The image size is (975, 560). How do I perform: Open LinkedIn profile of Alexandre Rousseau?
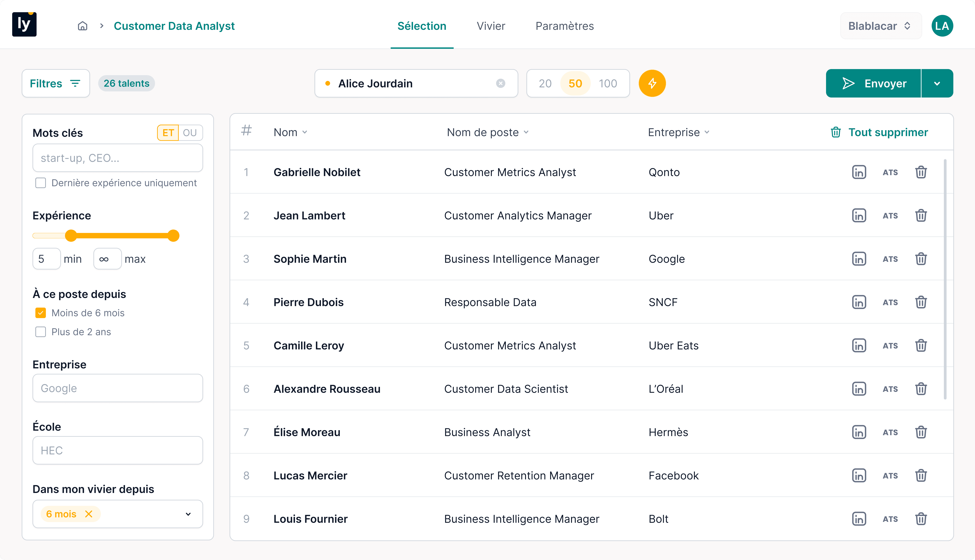[859, 389]
